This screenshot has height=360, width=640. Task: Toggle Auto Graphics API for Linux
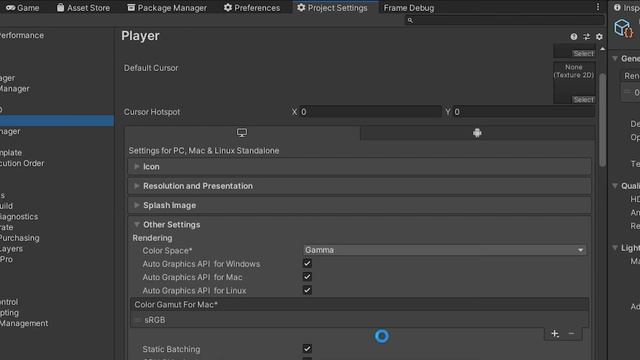click(307, 290)
